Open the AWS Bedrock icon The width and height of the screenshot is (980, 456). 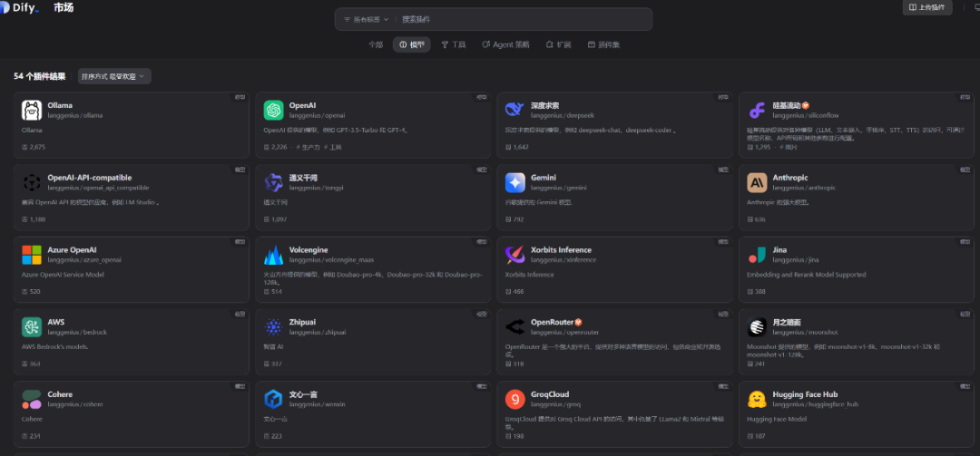pyautogui.click(x=32, y=326)
